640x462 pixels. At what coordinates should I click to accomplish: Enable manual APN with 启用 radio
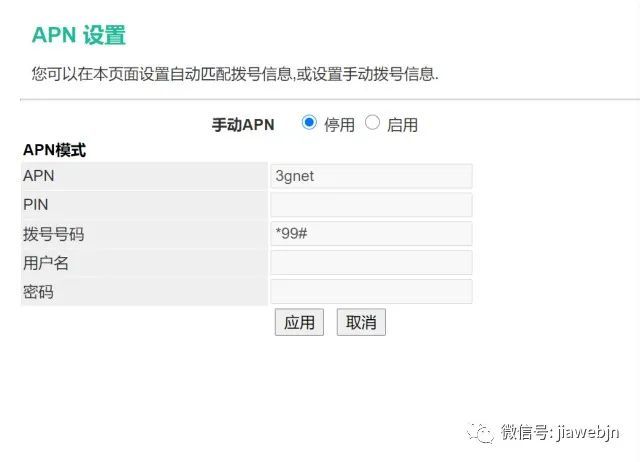click(x=373, y=123)
